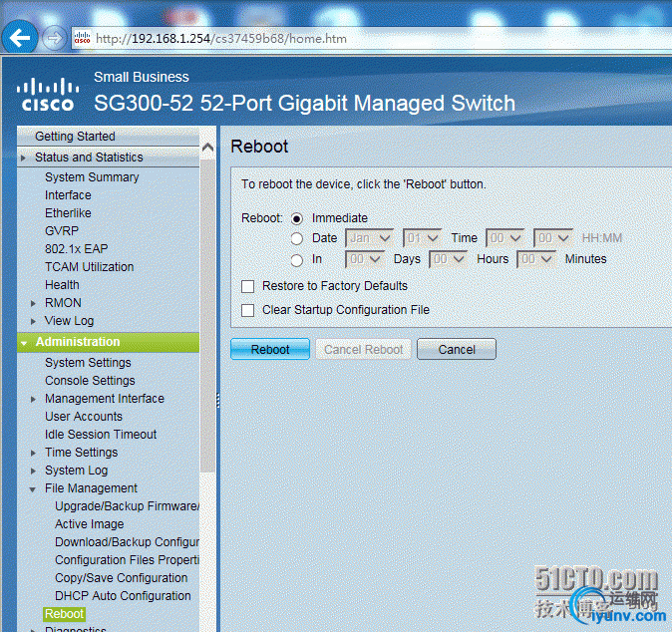Image resolution: width=672 pixels, height=632 pixels.
Task: Expand Status and Statistics section arrow
Action: 24,158
